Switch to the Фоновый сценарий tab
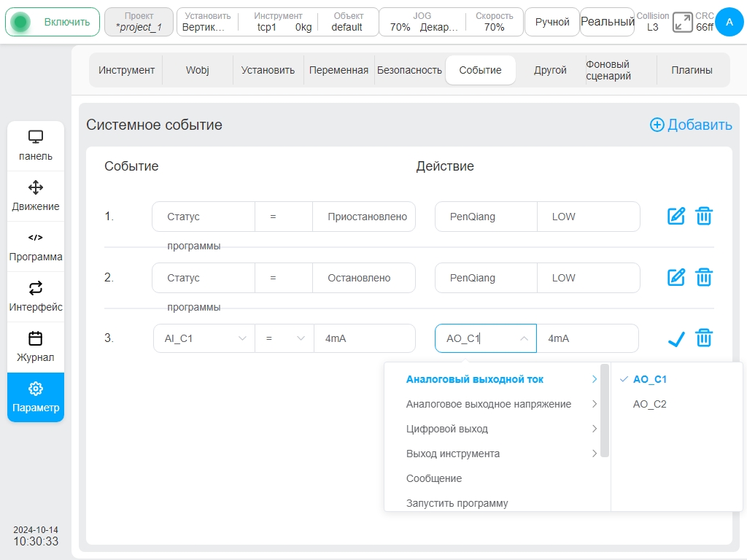747x560 pixels. (x=621, y=70)
